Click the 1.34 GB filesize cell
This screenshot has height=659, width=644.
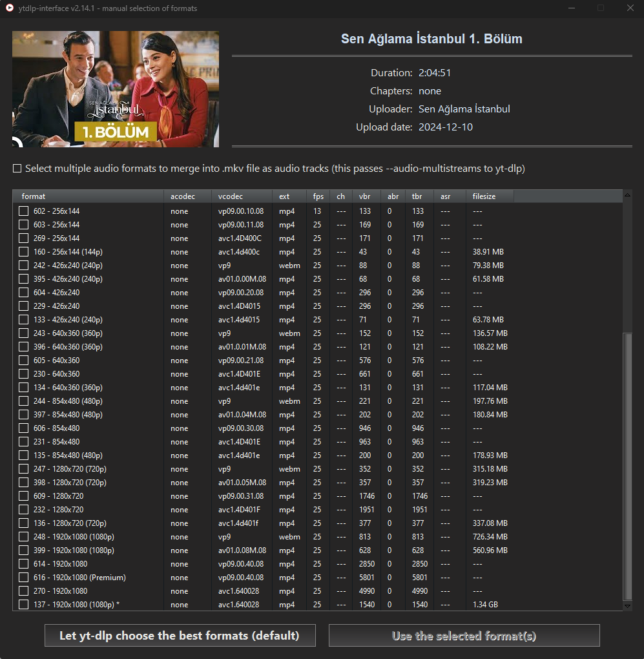pos(485,604)
